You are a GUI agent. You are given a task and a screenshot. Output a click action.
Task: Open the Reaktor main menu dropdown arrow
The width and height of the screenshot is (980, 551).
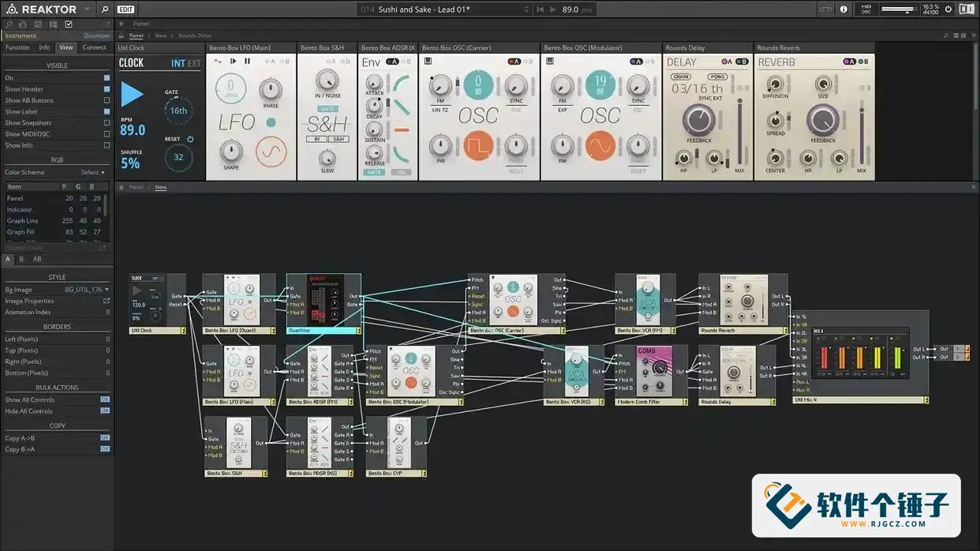tap(86, 9)
